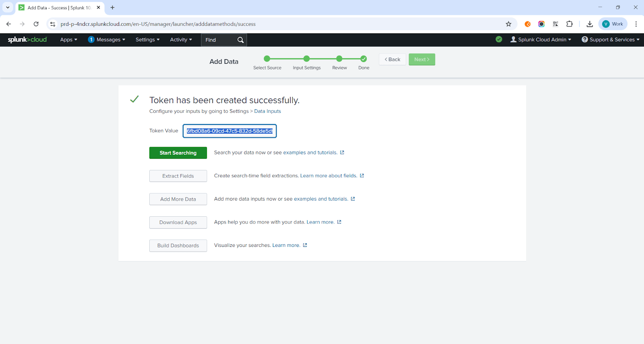Open Learn more link for apps

pos(320,222)
